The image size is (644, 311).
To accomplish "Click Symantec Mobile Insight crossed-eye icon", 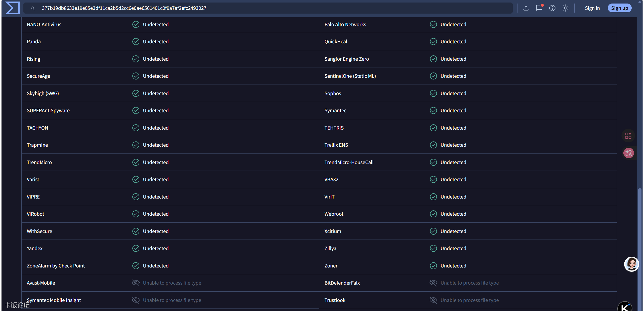I will pos(136,300).
